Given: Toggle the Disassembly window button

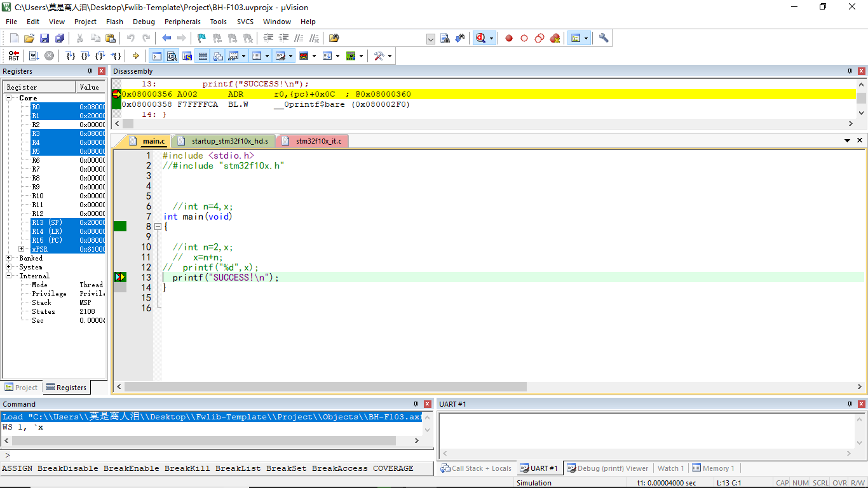Looking at the screenshot, I should pyautogui.click(x=172, y=56).
